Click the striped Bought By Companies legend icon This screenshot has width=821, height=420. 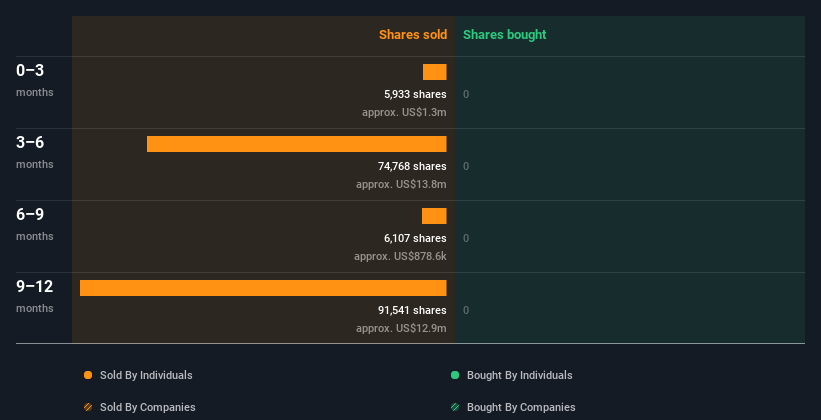(x=455, y=407)
